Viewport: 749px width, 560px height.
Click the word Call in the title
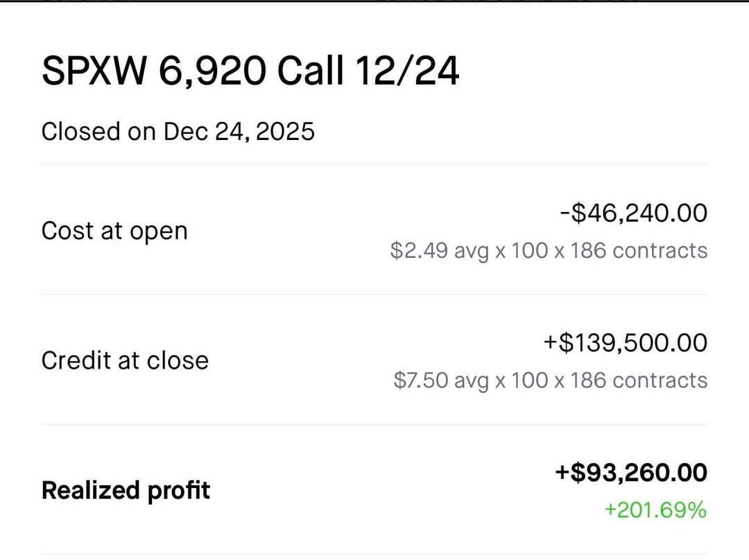309,71
